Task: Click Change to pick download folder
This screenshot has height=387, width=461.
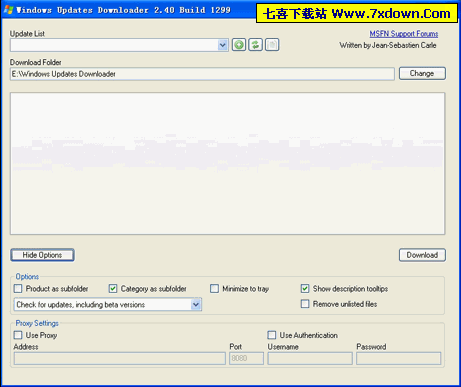Action: (x=422, y=73)
